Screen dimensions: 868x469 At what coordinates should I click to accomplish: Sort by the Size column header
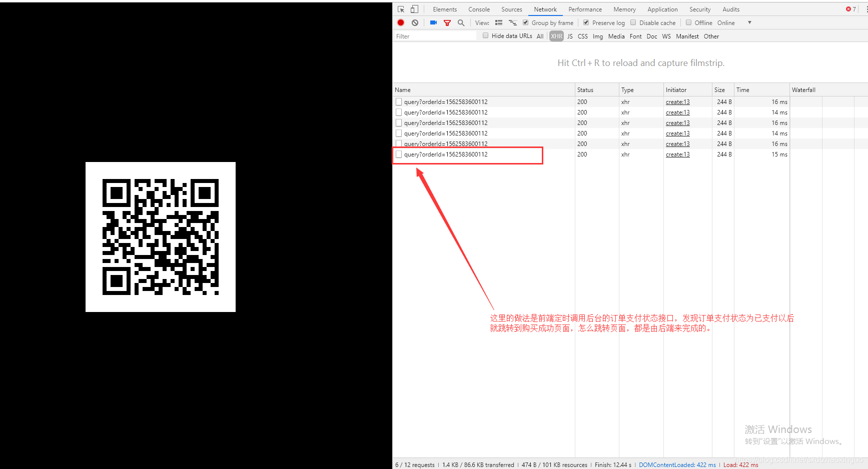[723, 90]
